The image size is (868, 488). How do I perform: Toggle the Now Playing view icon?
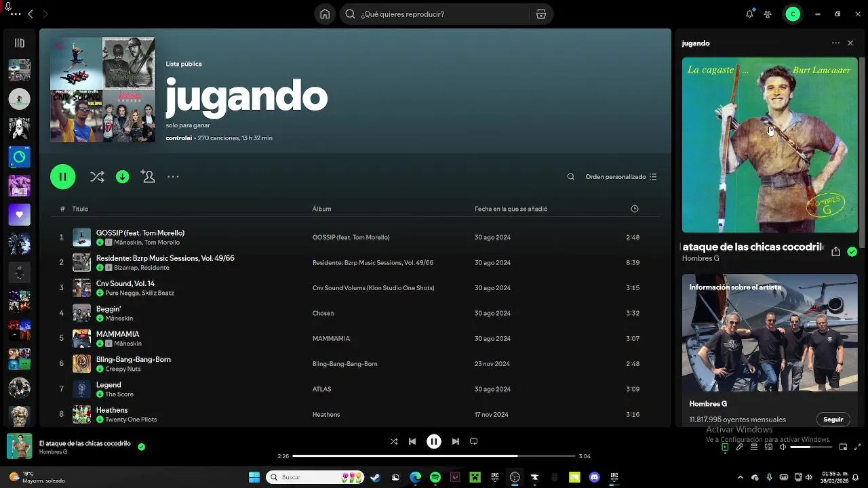(725, 447)
